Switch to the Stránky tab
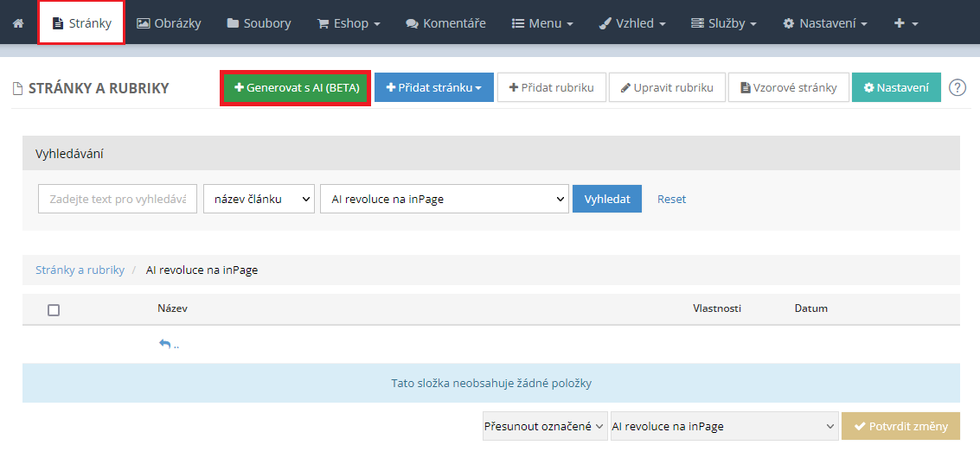Image resolution: width=980 pixels, height=464 pixels. tap(82, 23)
